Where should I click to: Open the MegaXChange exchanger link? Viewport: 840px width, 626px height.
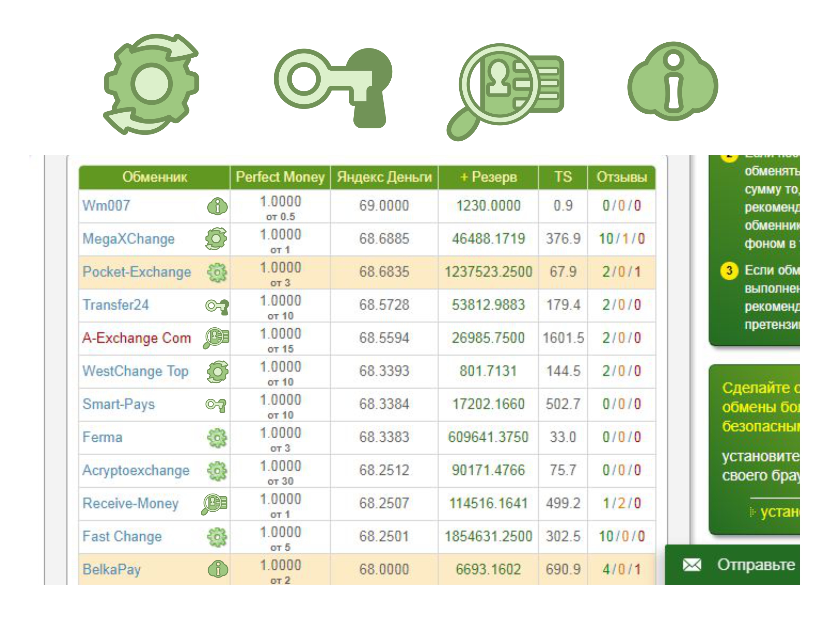(x=128, y=239)
